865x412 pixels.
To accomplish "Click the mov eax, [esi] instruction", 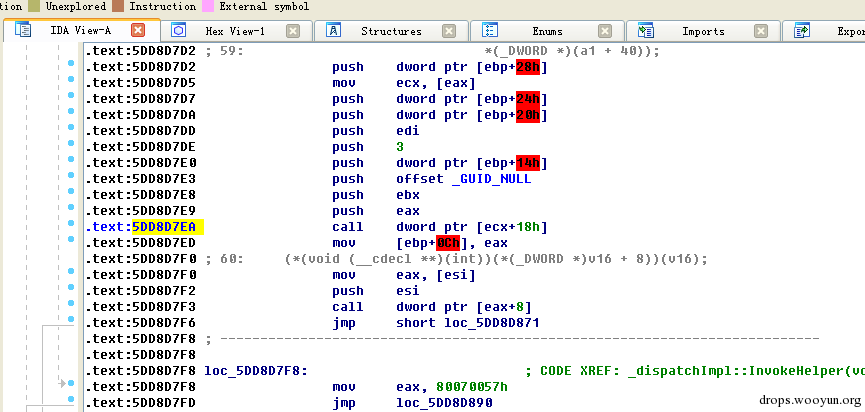I will 403,275.
